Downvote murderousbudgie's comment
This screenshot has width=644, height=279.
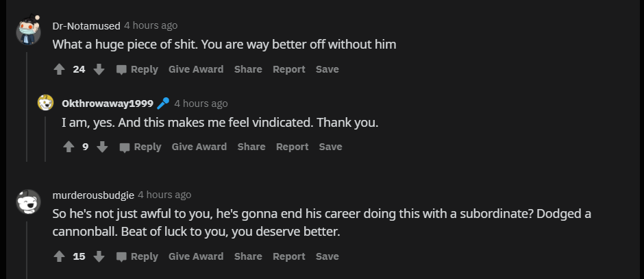pos(99,256)
